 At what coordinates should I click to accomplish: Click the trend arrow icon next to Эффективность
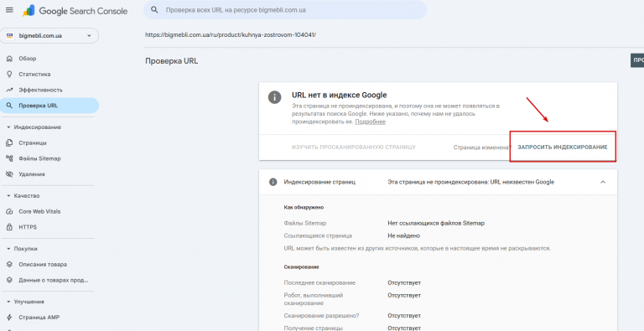point(10,90)
